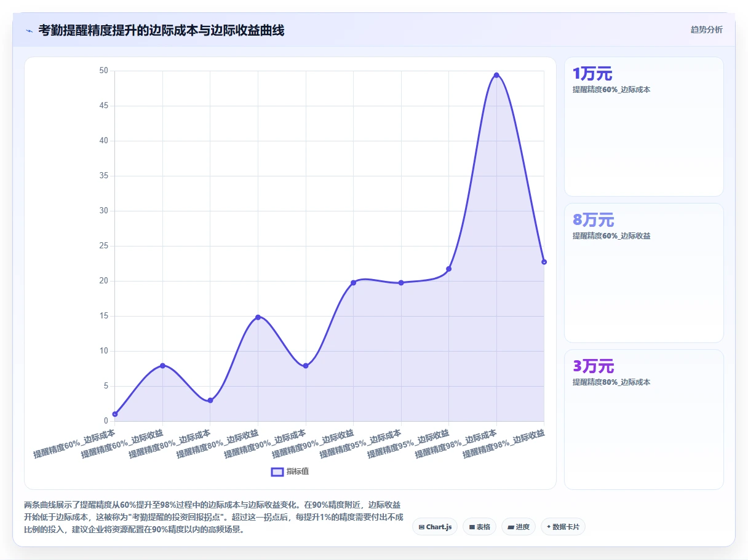The height and width of the screenshot is (560, 748).
Task: Click the description paragraph starting 两条曲线展示了
Action: coord(213,517)
